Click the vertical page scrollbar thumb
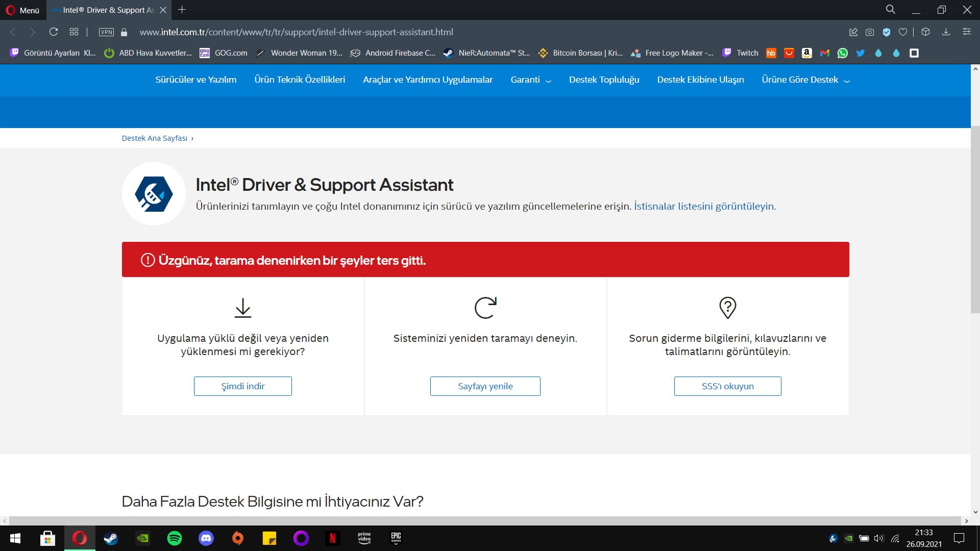980x551 pixels. [975, 219]
